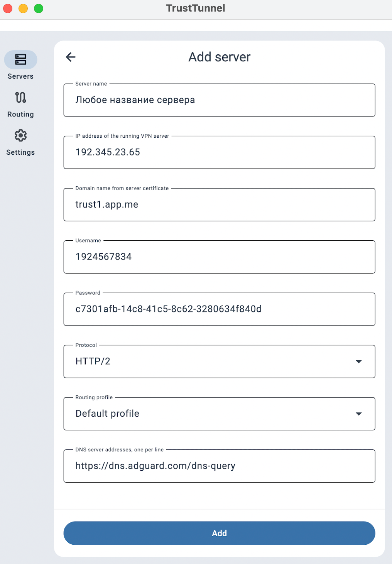Viewport: 392px width, 564px height.
Task: Click into the Username field
Action: click(x=219, y=257)
